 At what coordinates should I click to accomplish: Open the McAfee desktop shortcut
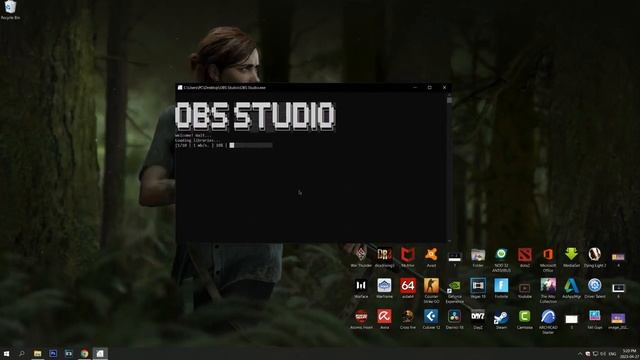coord(408,258)
